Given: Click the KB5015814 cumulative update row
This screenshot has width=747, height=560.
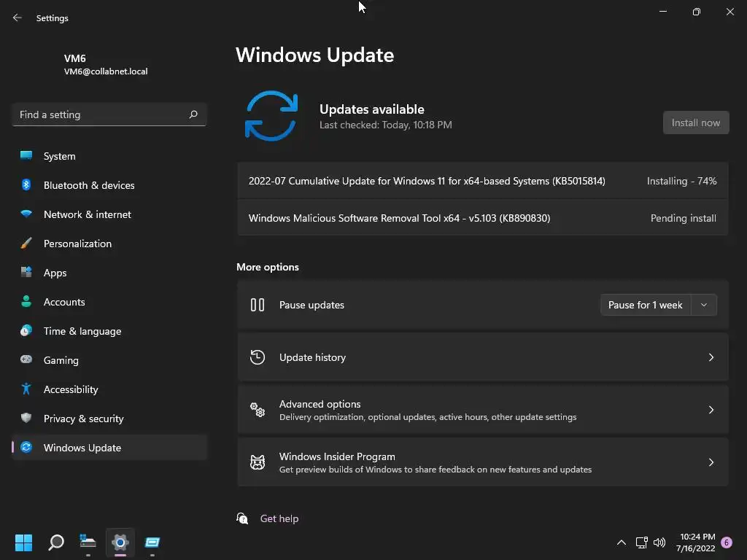Looking at the screenshot, I should click(483, 181).
